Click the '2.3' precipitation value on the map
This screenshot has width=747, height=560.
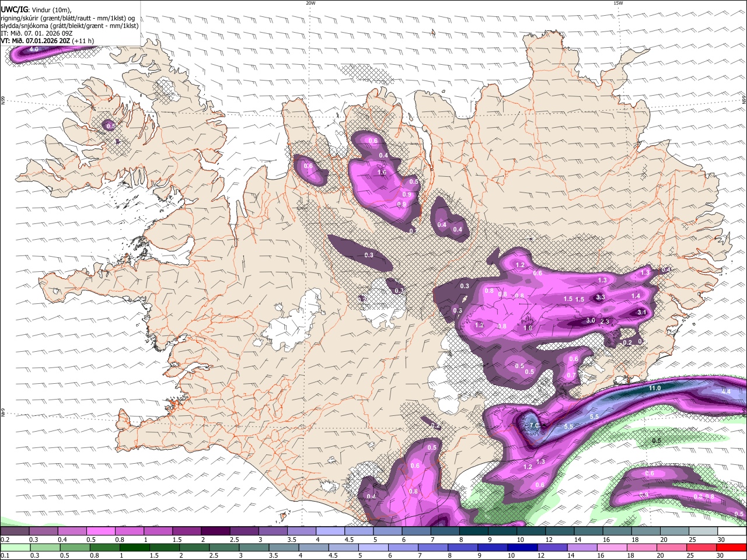click(605, 321)
